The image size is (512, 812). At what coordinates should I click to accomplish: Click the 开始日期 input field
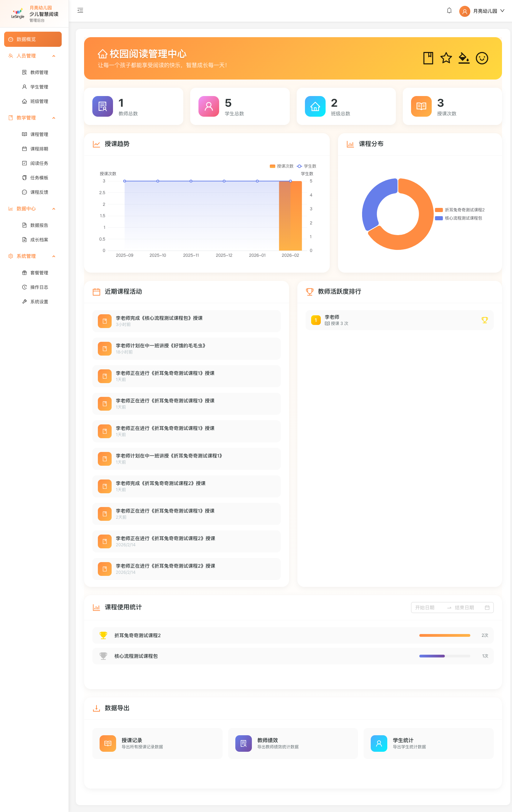click(x=427, y=608)
